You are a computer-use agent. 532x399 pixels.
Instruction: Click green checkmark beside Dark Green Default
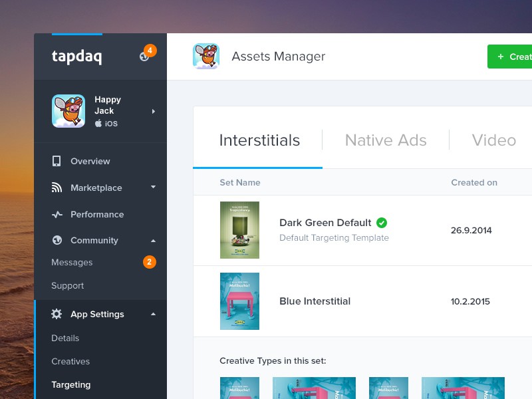(x=382, y=223)
